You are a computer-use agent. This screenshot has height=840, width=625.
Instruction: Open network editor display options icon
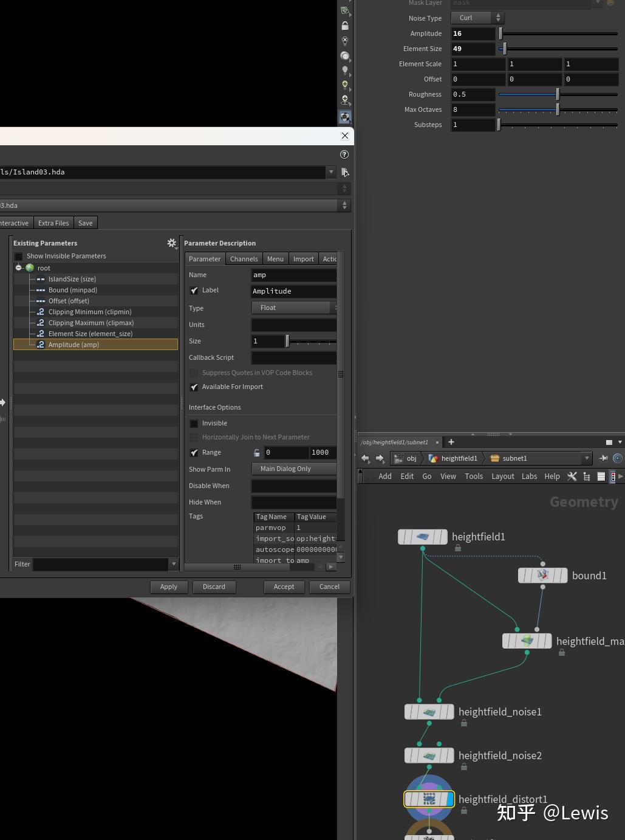600,476
